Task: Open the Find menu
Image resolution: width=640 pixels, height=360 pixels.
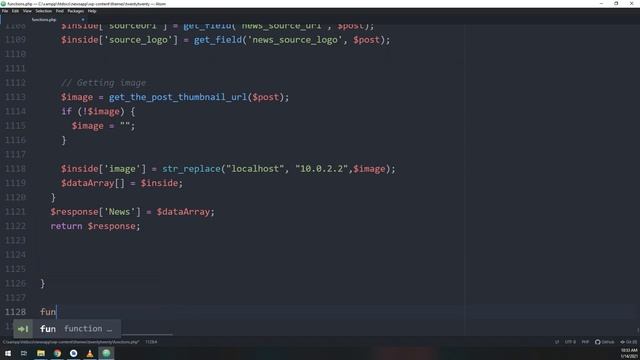Action: pyautogui.click(x=60, y=11)
